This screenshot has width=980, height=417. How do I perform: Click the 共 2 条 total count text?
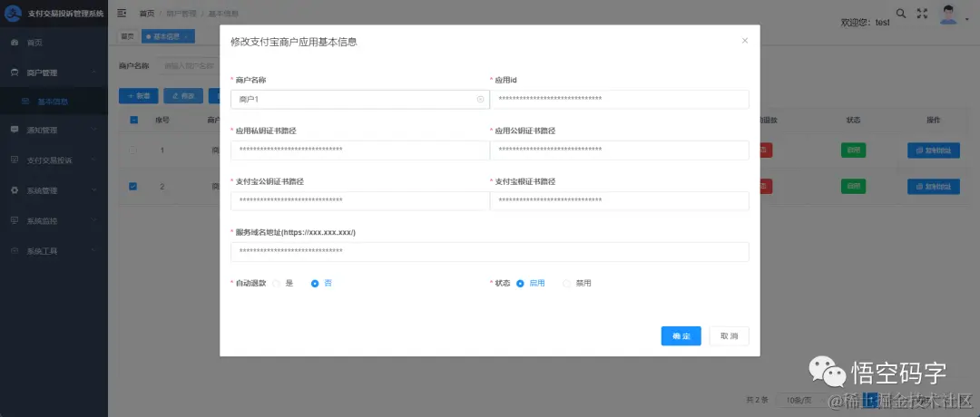click(756, 400)
